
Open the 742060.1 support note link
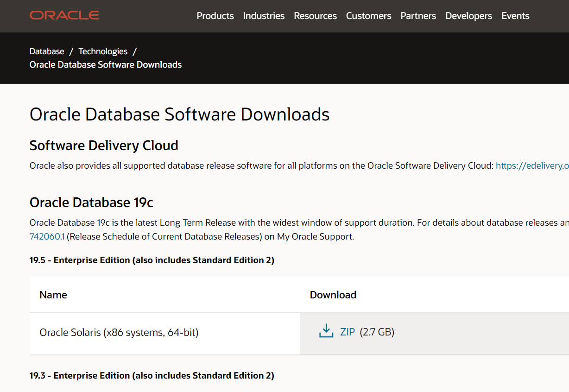point(47,237)
